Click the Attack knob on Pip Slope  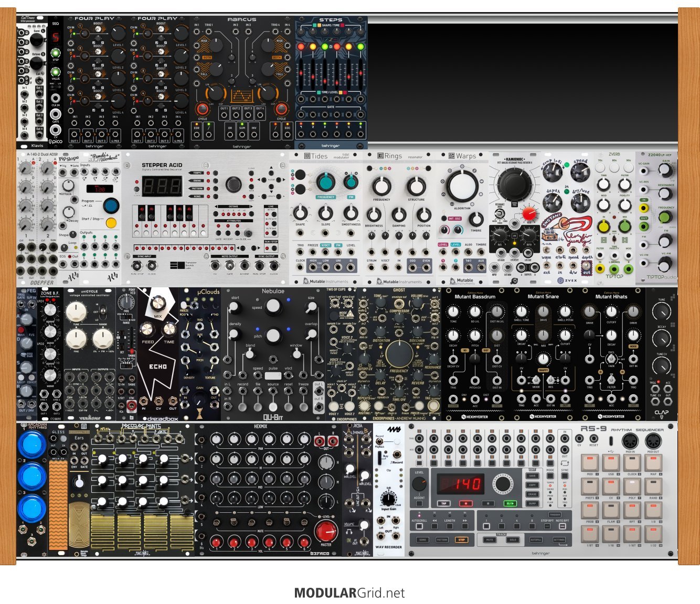coord(69,186)
